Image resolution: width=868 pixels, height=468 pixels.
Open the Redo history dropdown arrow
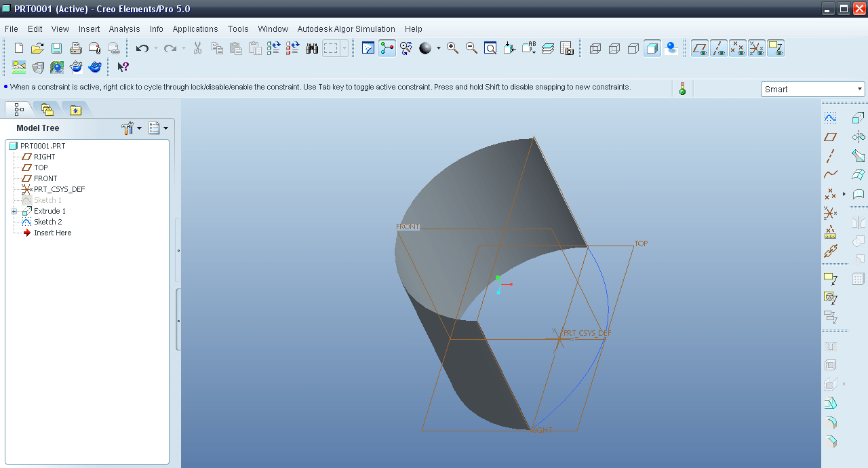pos(184,48)
